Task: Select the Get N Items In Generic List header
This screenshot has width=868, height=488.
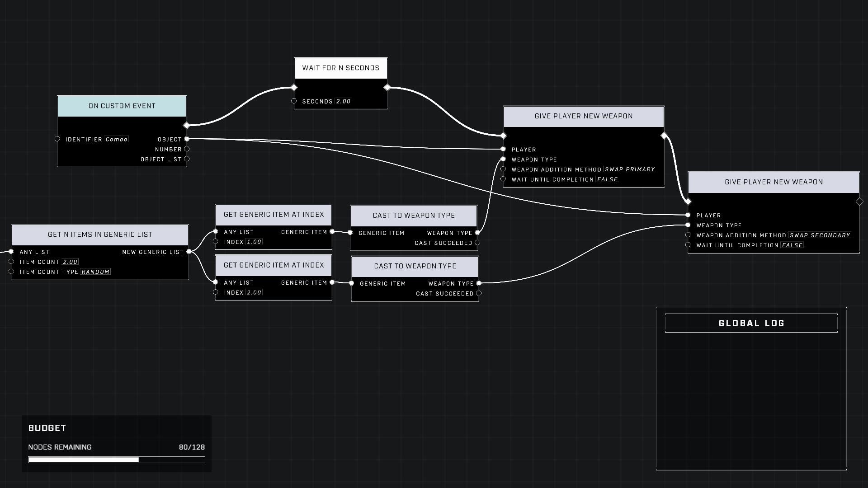Action: click(x=100, y=235)
